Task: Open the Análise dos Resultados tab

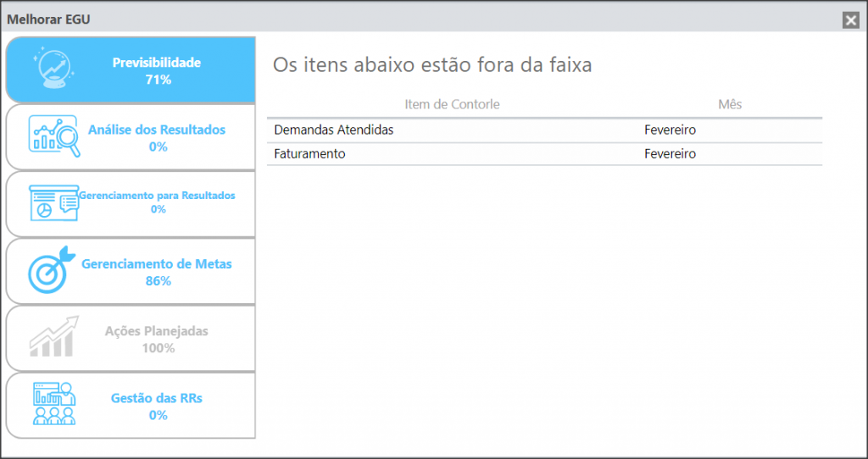Action: [x=131, y=137]
